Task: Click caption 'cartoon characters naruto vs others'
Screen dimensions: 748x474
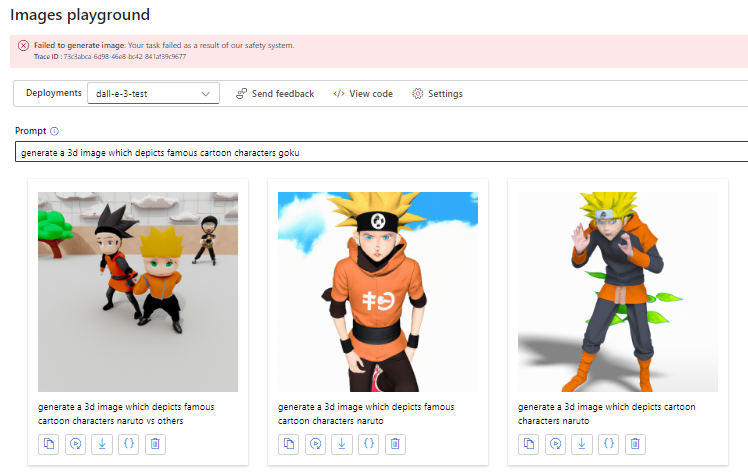Action: 111,421
